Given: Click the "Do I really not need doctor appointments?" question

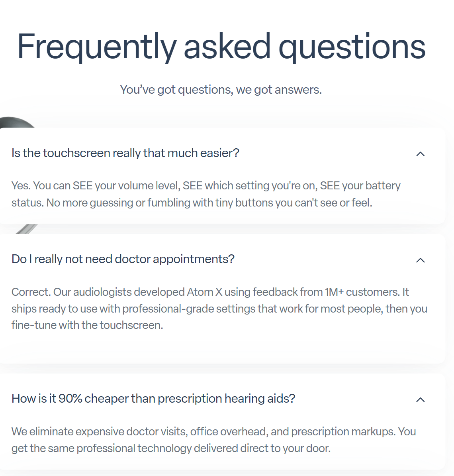Looking at the screenshot, I should click(123, 259).
